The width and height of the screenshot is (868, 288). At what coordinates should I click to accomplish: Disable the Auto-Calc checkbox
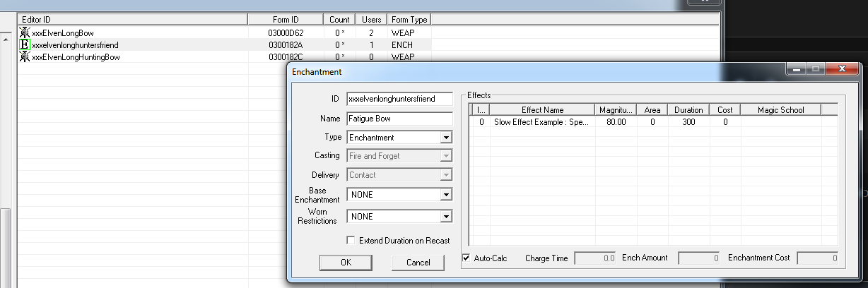(466, 258)
